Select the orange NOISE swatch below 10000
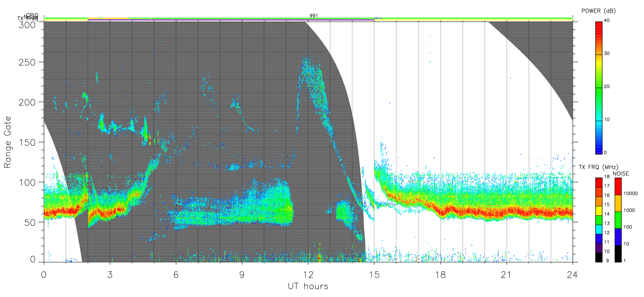Screen dimensions: 644x297 pos(618,203)
